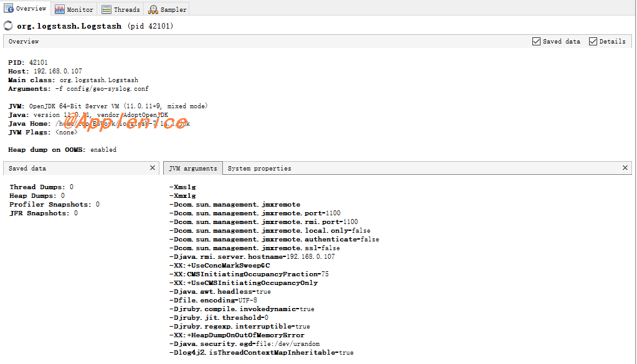
Task: Click the jmxremote.local.only=false argument
Action: pos(270,230)
